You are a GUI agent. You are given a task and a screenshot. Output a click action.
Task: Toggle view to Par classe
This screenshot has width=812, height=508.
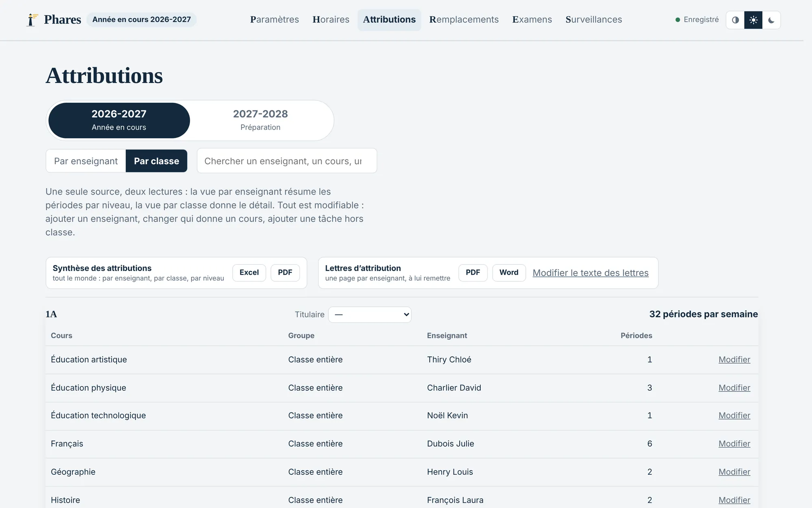point(156,161)
